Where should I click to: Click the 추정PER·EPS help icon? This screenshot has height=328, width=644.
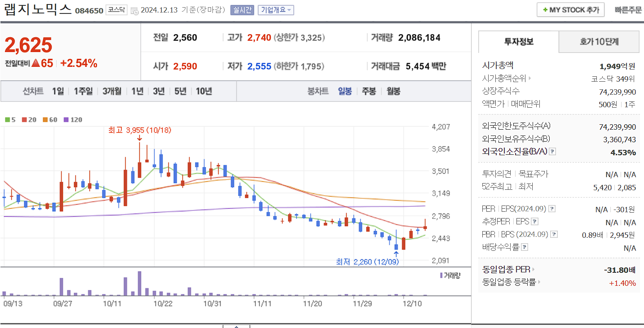534,222
